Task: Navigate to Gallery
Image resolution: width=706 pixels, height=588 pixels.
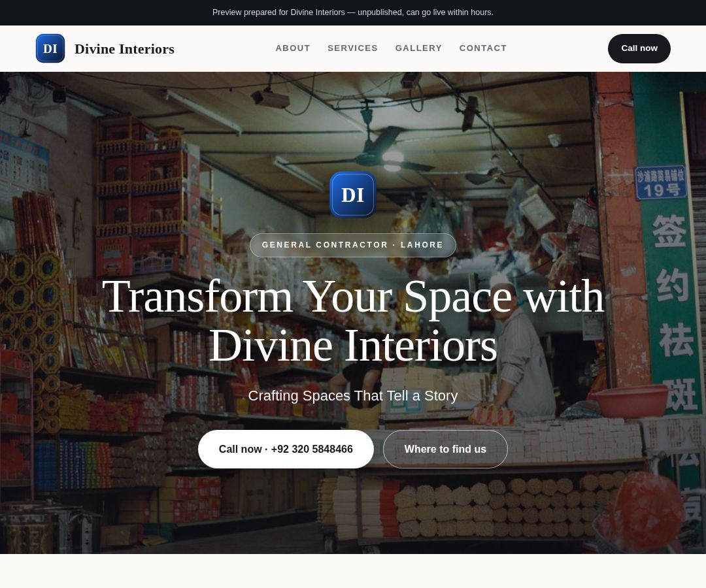Action: [x=418, y=48]
